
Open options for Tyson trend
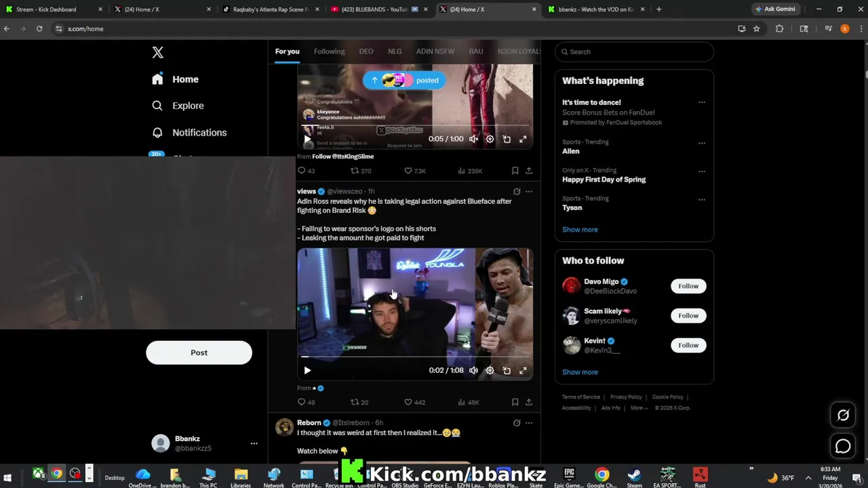[702, 199]
